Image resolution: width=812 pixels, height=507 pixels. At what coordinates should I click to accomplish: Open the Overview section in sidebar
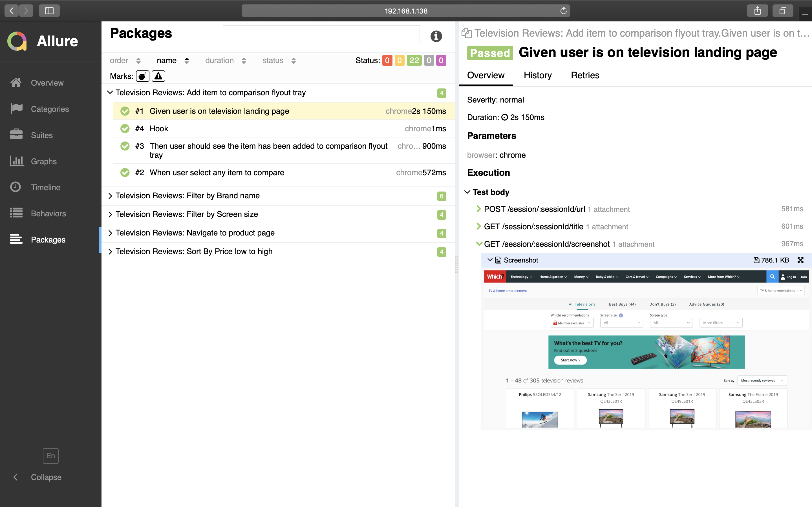tap(47, 83)
